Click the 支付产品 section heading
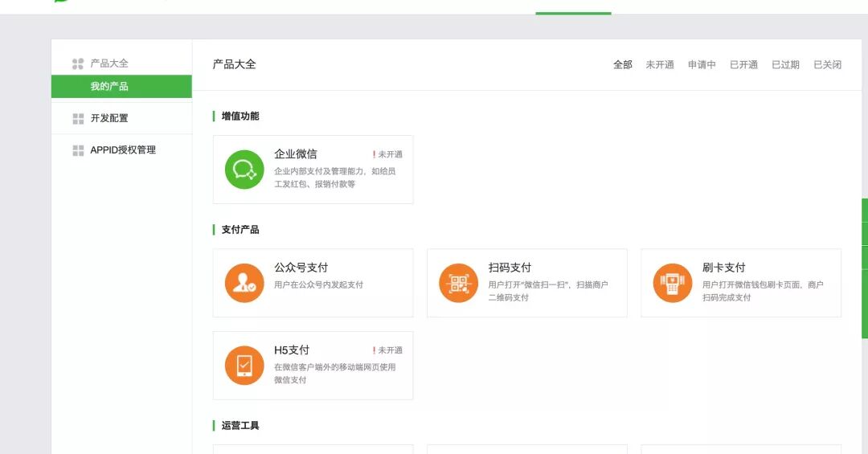868x454 pixels. pyautogui.click(x=240, y=230)
